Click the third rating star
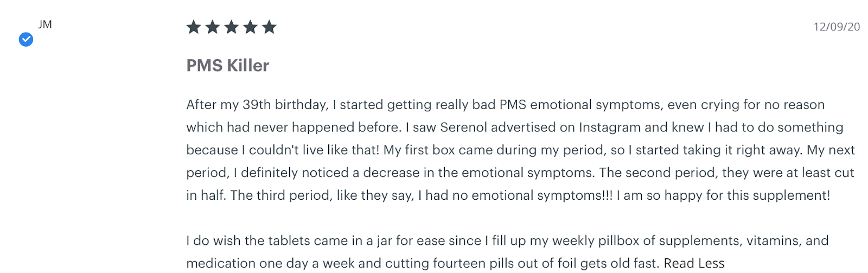The image size is (868, 273). (x=232, y=27)
